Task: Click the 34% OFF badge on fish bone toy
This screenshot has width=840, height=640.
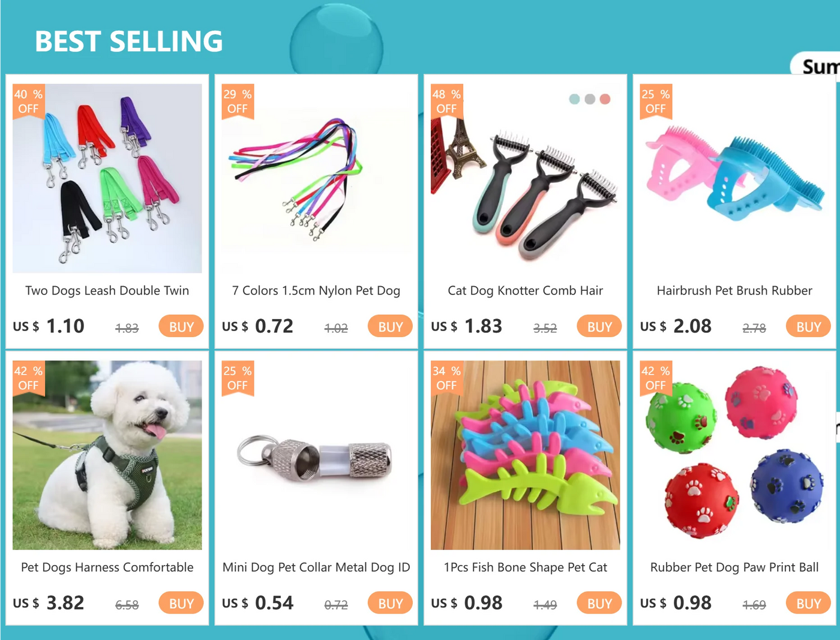Action: coord(446,378)
